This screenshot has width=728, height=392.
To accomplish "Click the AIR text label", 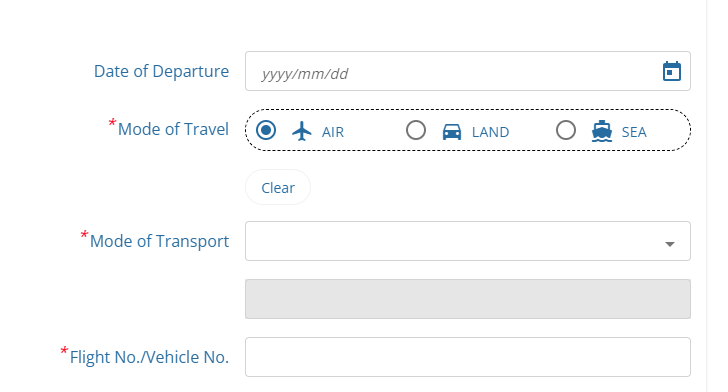I will tap(333, 132).
